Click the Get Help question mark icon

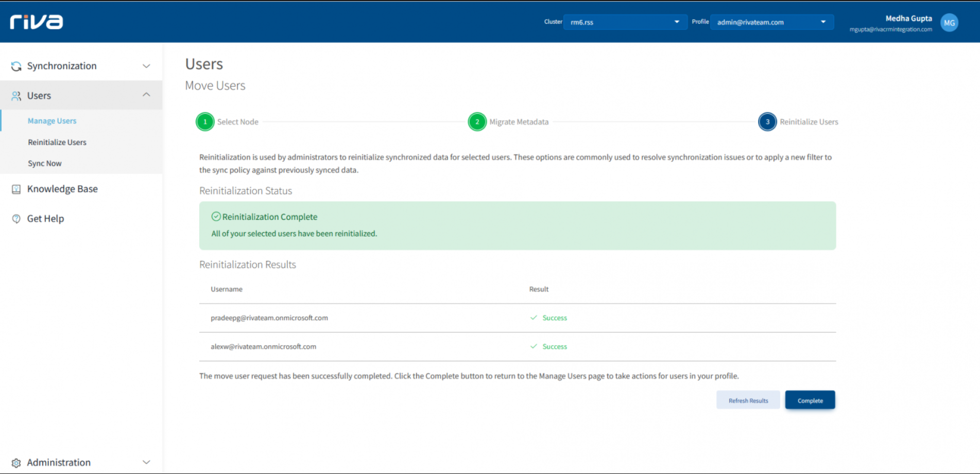pos(16,219)
